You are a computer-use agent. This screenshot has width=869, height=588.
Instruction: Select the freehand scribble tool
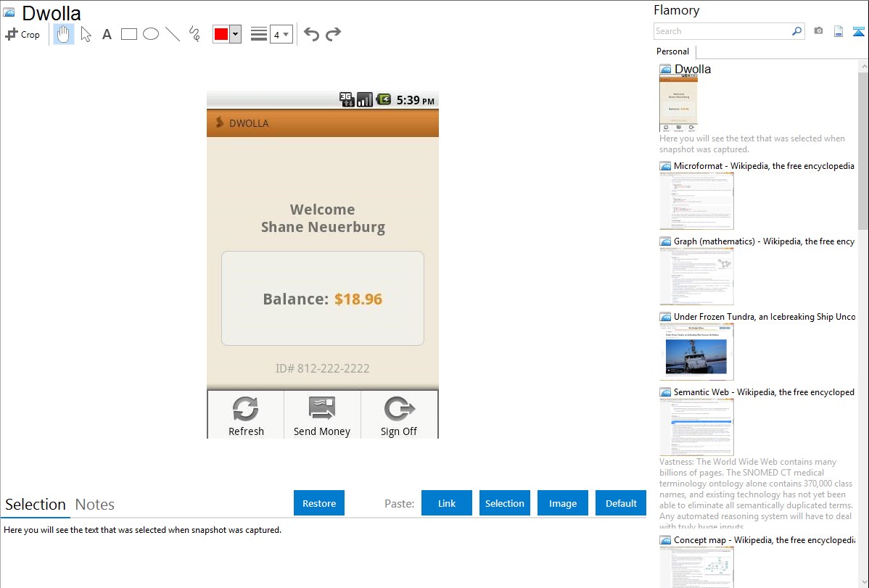pyautogui.click(x=194, y=34)
